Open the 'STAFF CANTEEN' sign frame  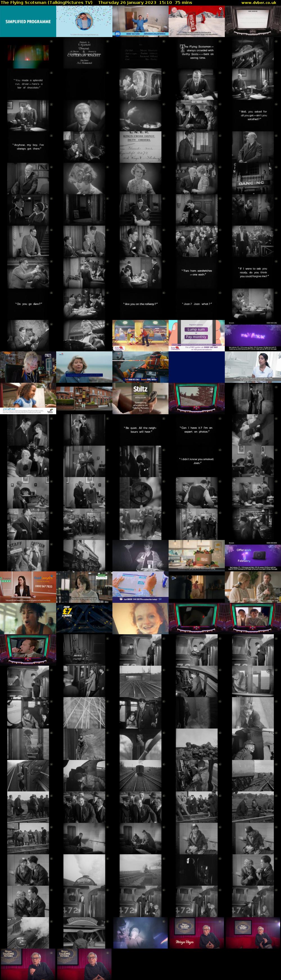pyautogui.click(x=28, y=555)
